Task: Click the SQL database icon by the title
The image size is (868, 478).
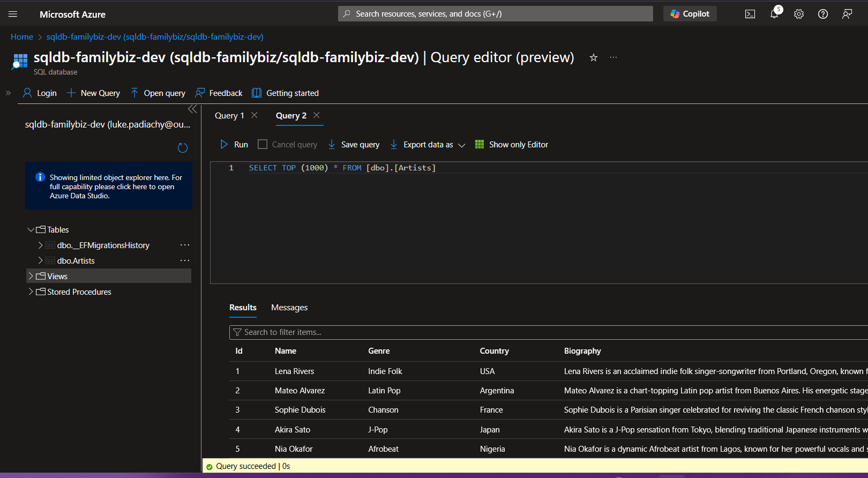Action: click(x=20, y=61)
